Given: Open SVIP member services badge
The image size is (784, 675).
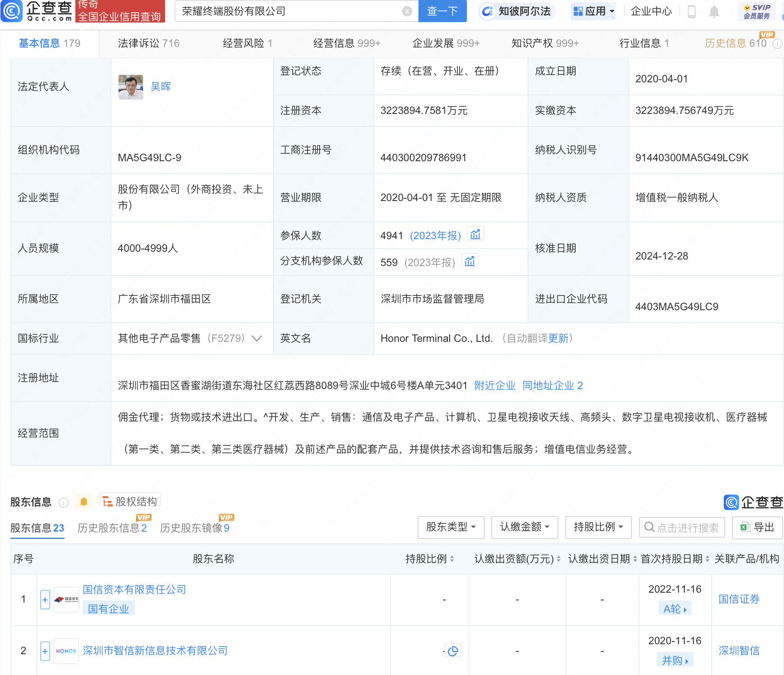Looking at the screenshot, I should (757, 11).
